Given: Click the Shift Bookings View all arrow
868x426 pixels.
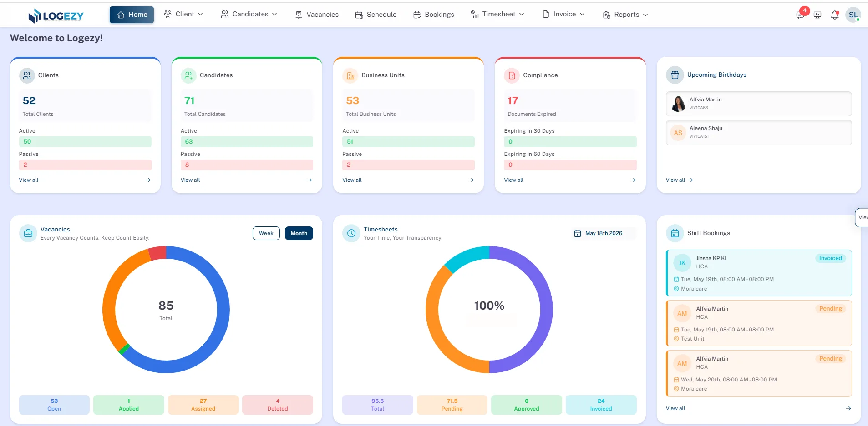Looking at the screenshot, I should pos(848,408).
